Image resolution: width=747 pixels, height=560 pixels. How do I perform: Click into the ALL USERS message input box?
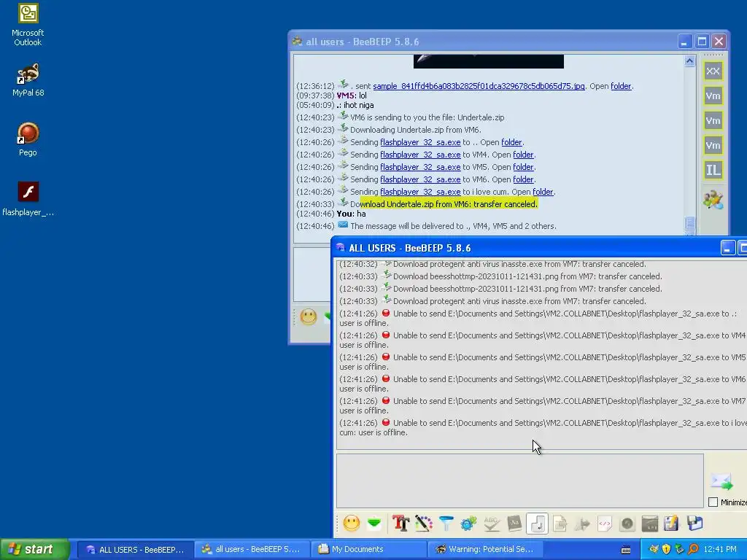coord(519,481)
